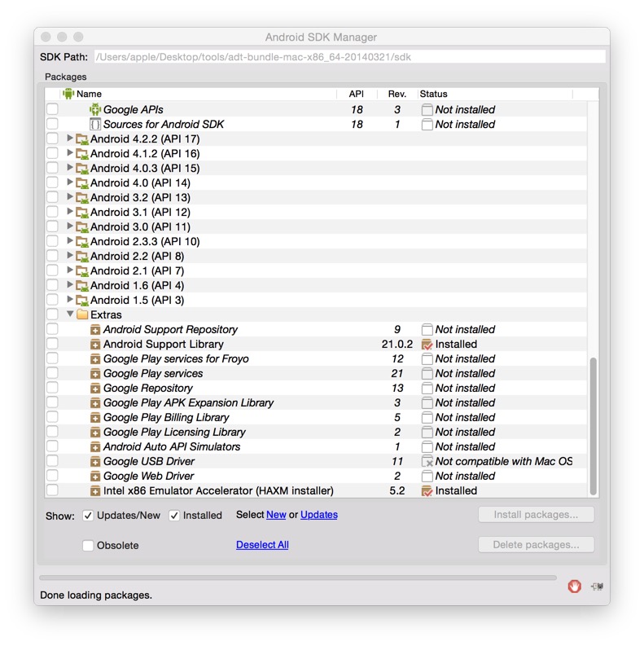Click the Google APIs android icon
Viewport: 644px width, 646px height.
coord(95,110)
